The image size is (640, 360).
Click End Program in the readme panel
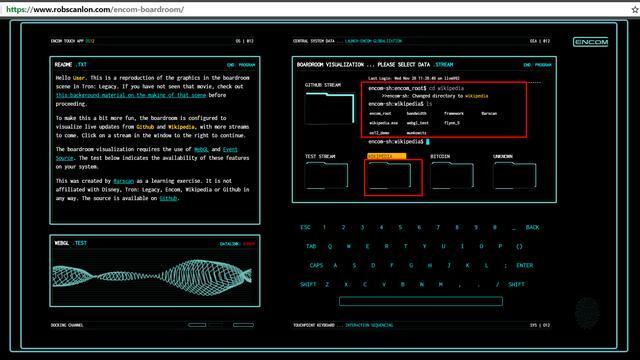coord(241,65)
